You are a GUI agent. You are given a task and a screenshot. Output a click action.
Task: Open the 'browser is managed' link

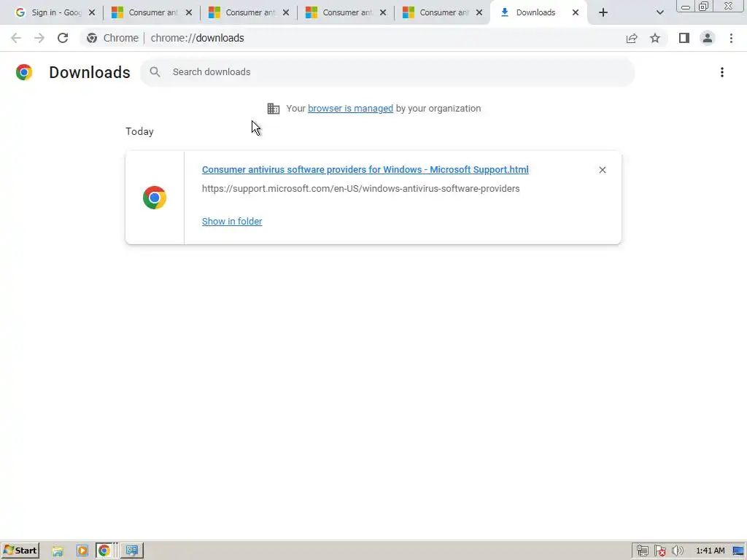coord(350,109)
